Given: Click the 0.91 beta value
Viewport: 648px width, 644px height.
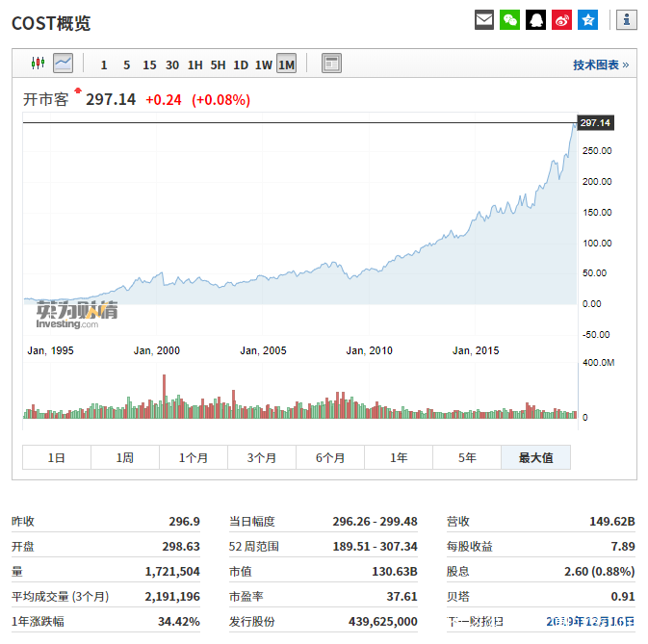Looking at the screenshot, I should click(x=623, y=597).
